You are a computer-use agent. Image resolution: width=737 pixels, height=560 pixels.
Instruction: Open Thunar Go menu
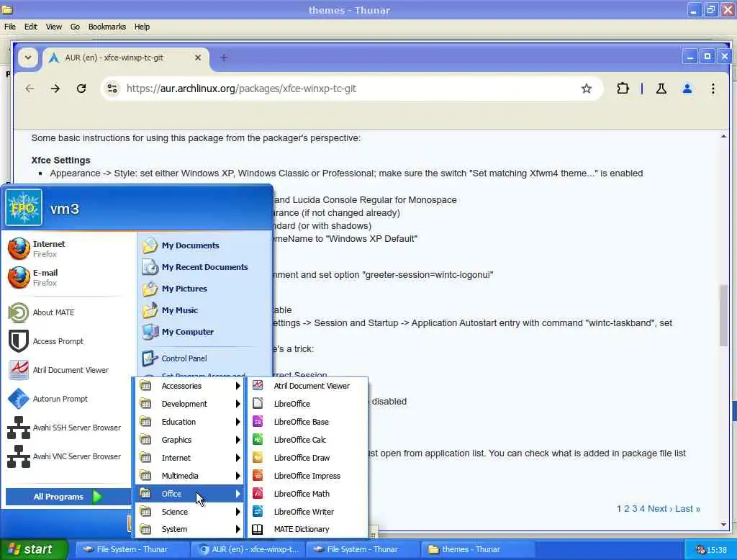coord(75,27)
